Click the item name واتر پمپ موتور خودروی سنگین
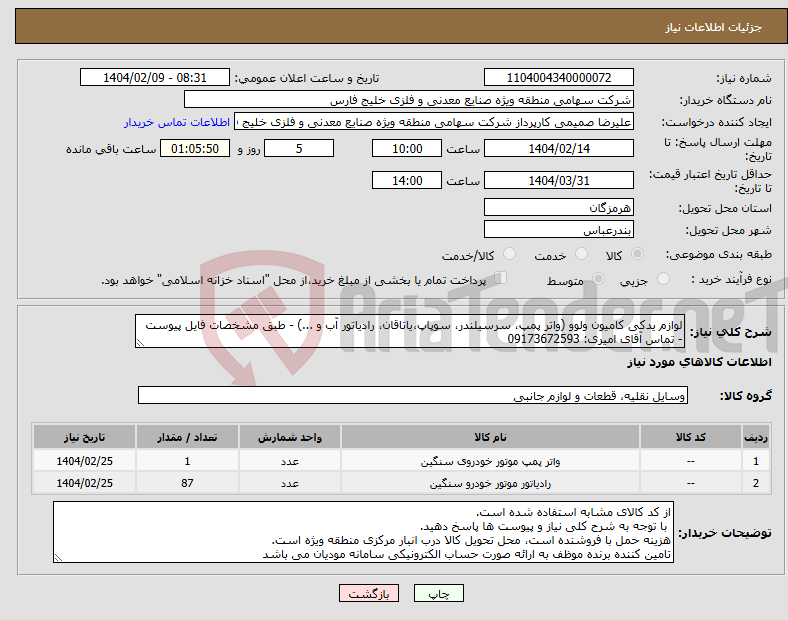 pos(490,461)
